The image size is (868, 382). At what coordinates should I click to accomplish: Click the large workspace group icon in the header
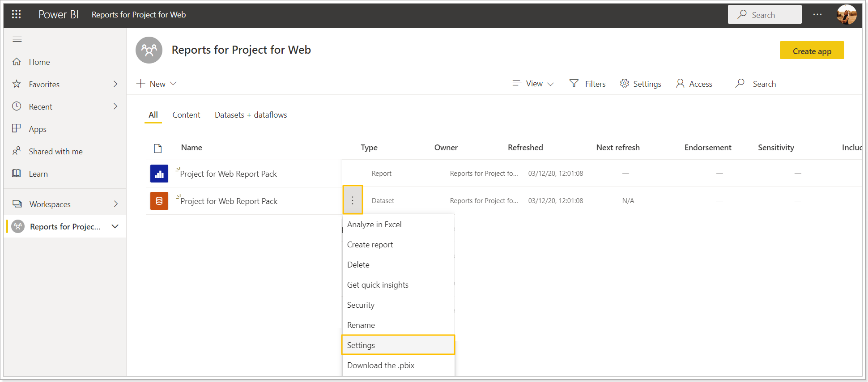point(149,50)
